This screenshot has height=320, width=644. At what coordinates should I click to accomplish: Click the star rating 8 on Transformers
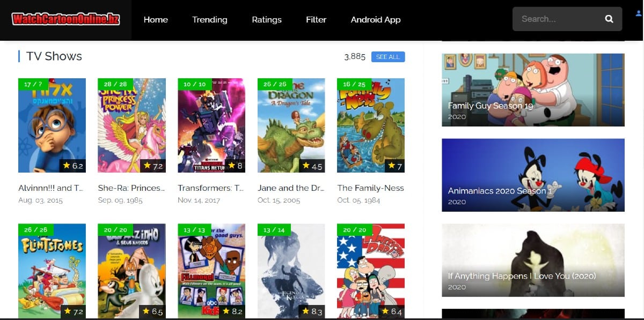coord(235,166)
